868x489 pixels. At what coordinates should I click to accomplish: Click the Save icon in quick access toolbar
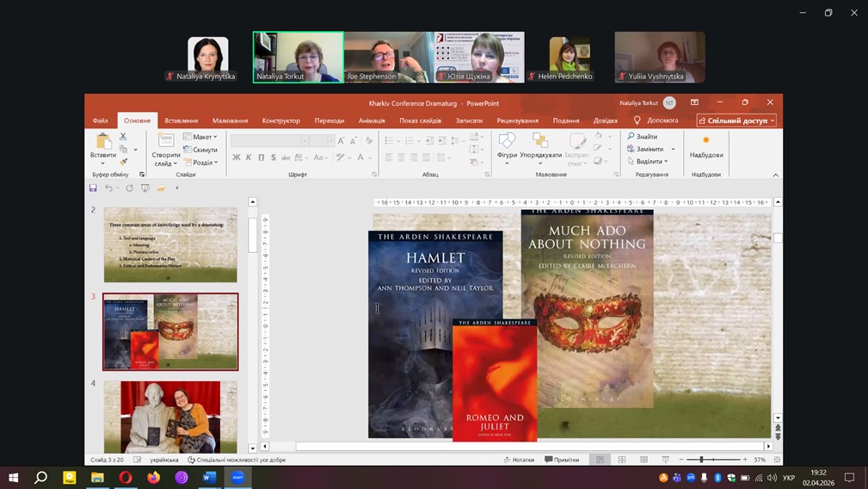click(x=94, y=188)
